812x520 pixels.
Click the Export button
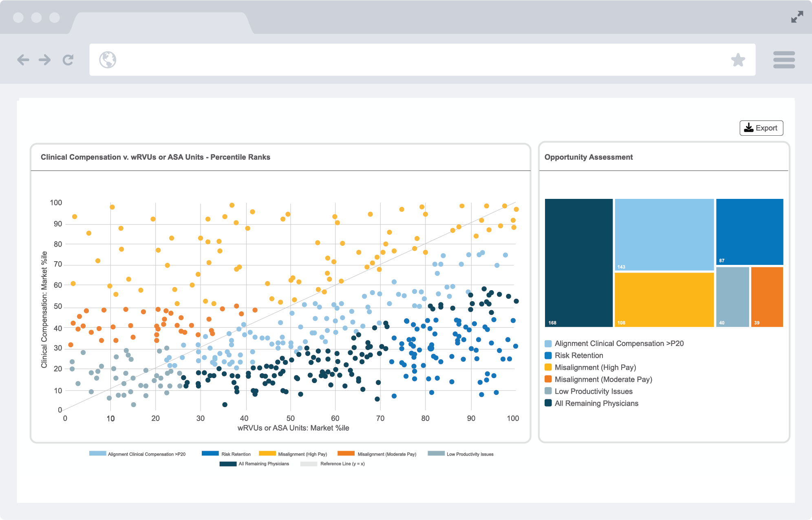(761, 128)
